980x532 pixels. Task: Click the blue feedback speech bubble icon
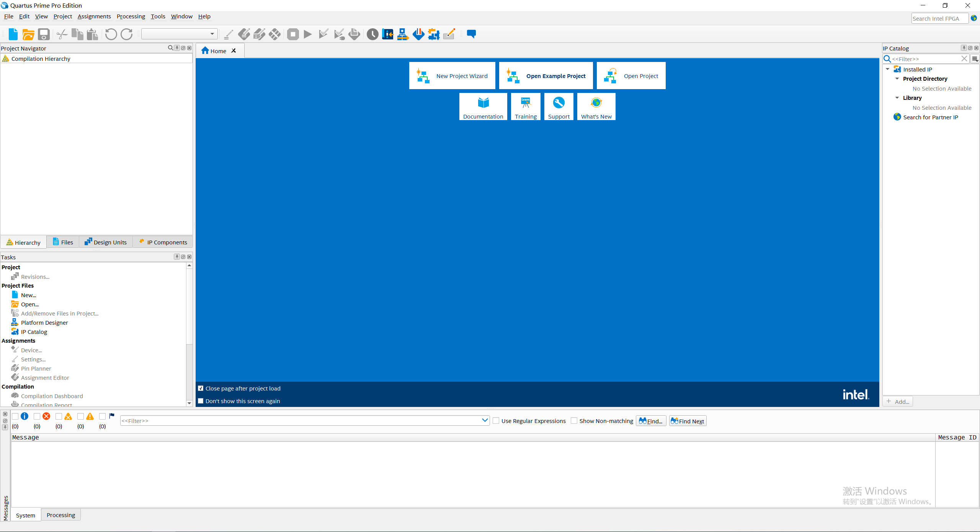coord(471,34)
